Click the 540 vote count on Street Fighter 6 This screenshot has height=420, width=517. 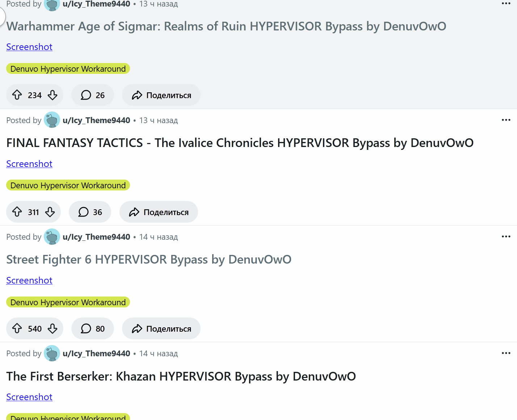coord(35,329)
